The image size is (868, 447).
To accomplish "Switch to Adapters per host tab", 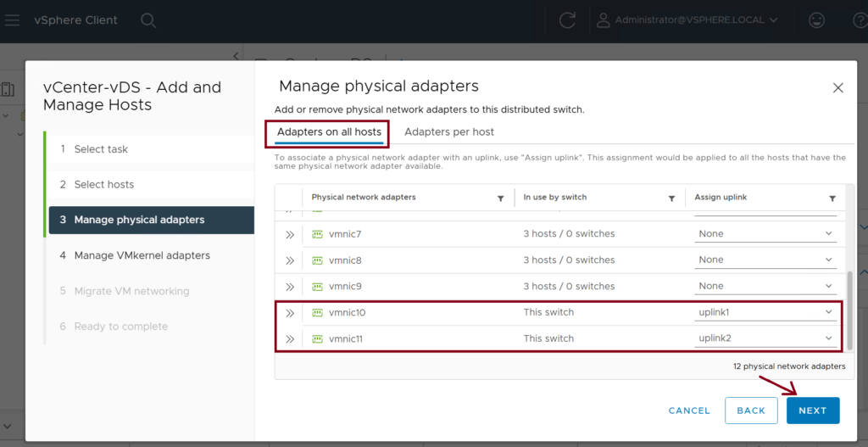I will click(449, 131).
